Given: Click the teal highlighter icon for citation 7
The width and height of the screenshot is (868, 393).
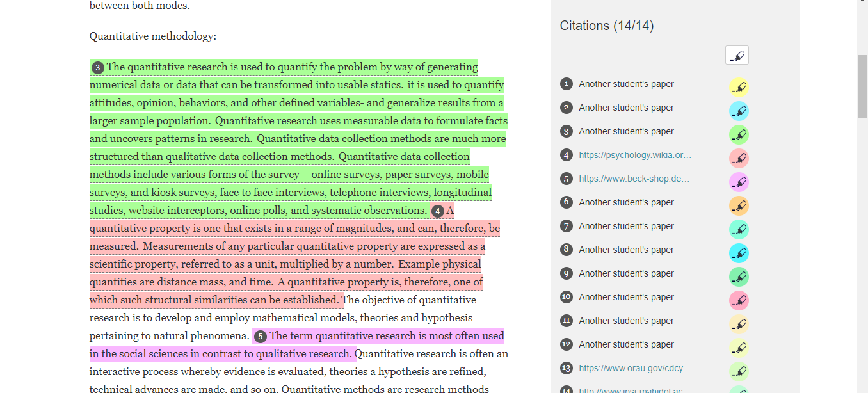Looking at the screenshot, I should point(739,229).
